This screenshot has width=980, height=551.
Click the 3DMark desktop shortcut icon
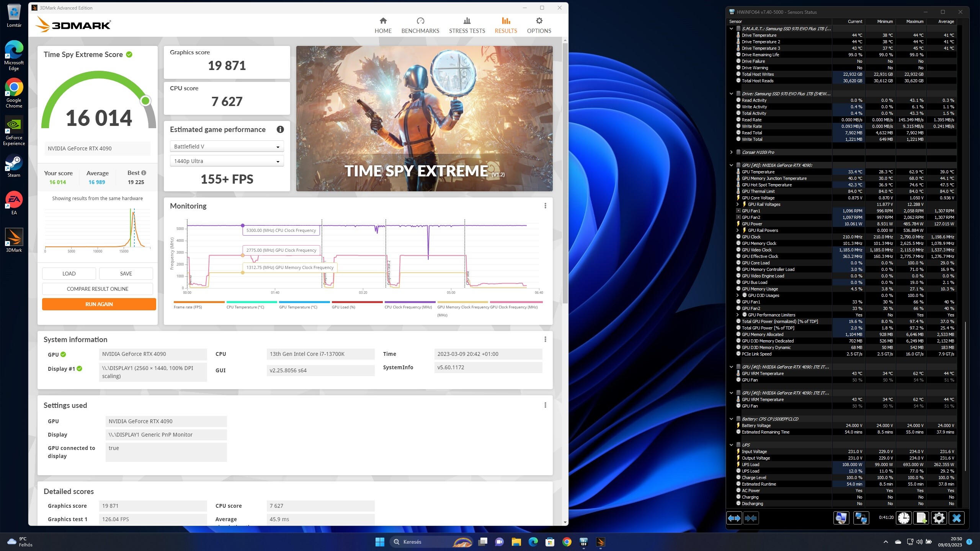click(x=14, y=241)
